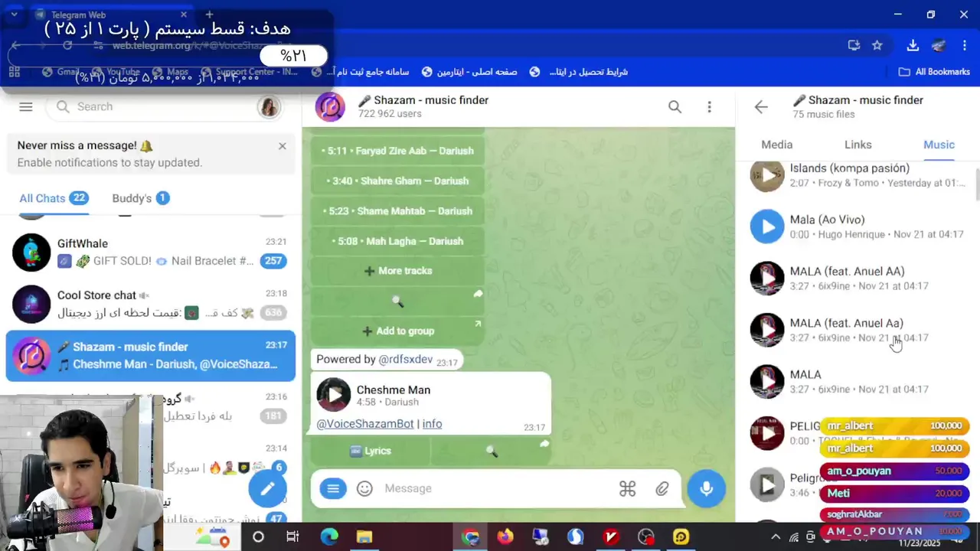Open the Chrome apps grid icon

coord(14,72)
